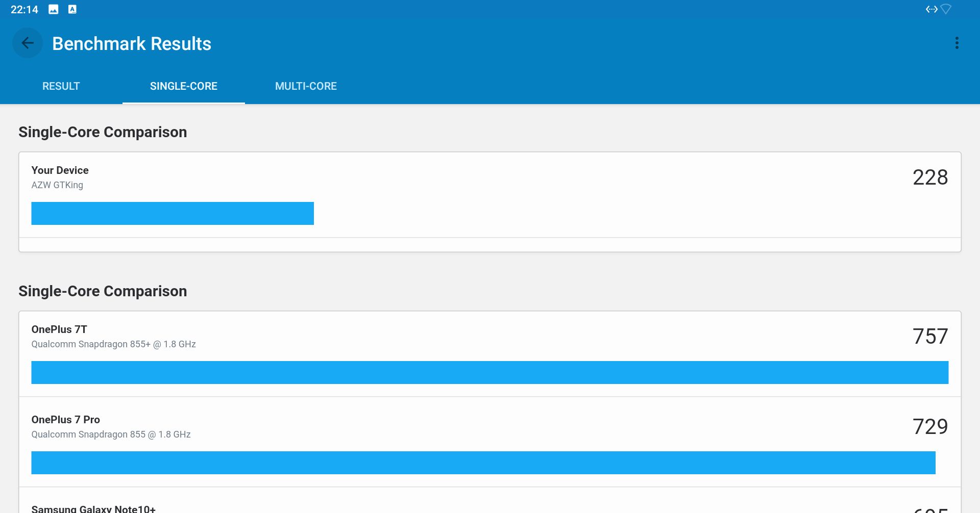Go back using the arrow button

[x=28, y=43]
